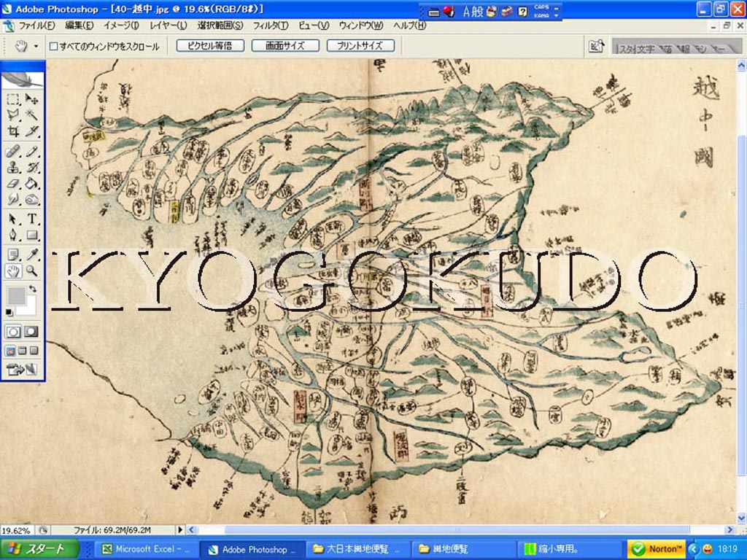Image resolution: width=747 pixels, height=560 pixels.
Task: Select the Slice tool
Action: coord(31,131)
